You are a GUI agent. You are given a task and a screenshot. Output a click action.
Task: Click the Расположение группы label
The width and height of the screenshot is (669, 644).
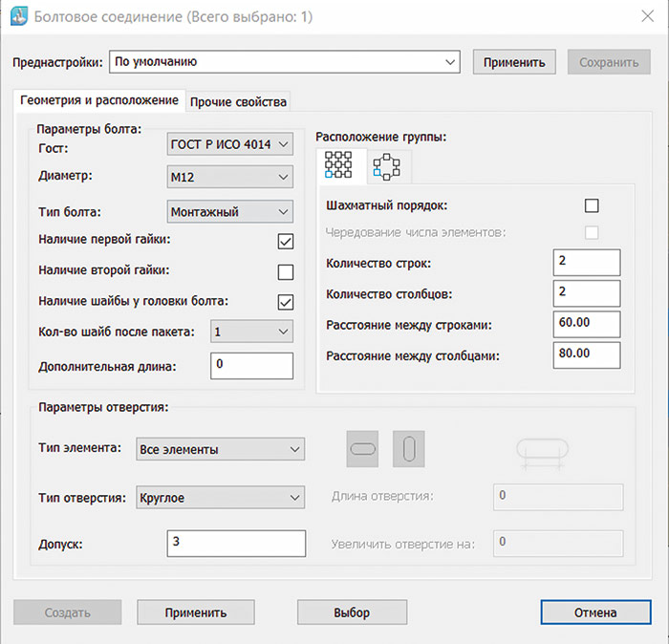tap(381, 137)
